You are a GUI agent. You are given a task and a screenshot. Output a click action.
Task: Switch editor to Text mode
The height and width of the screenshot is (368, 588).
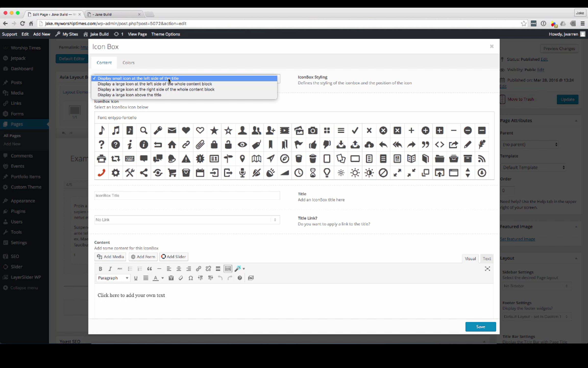487,259
